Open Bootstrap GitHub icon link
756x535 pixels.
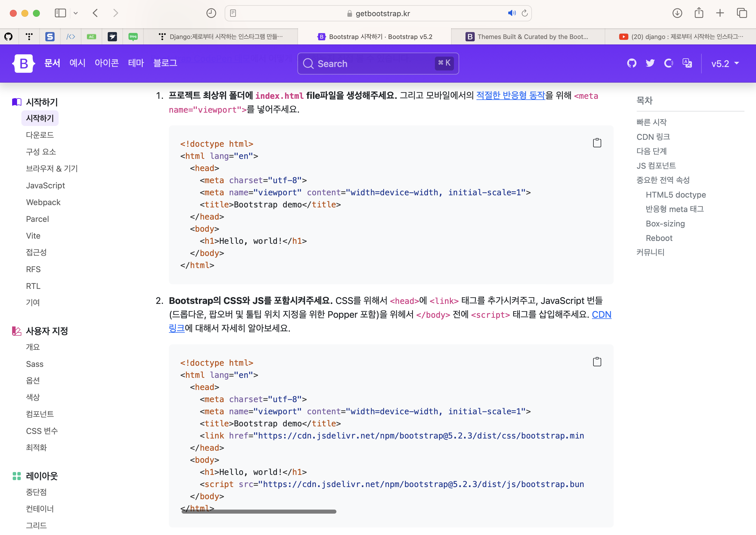click(x=632, y=63)
